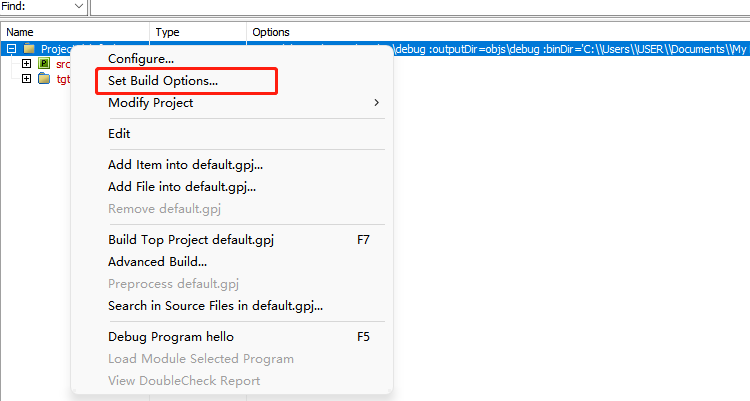Screen dimensions: 750x401
Task: Click the project folder icon in the top row
Action: pyautogui.click(x=29, y=49)
